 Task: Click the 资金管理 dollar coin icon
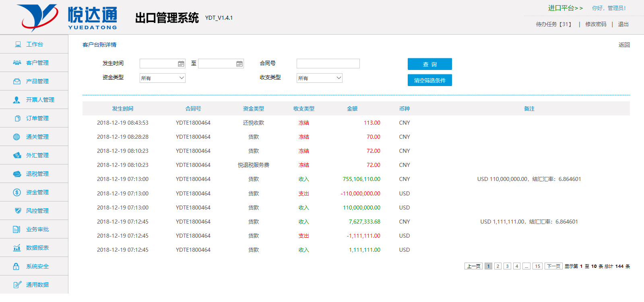point(17,192)
